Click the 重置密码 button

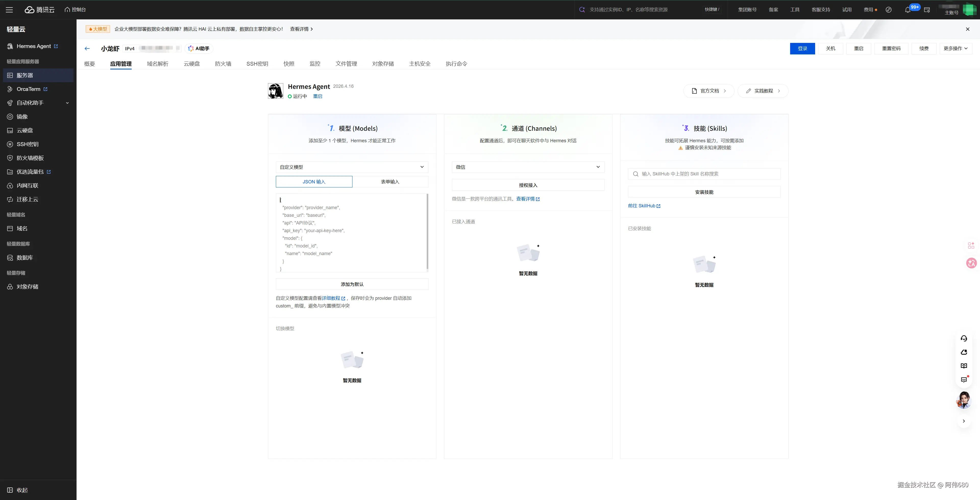(x=891, y=48)
